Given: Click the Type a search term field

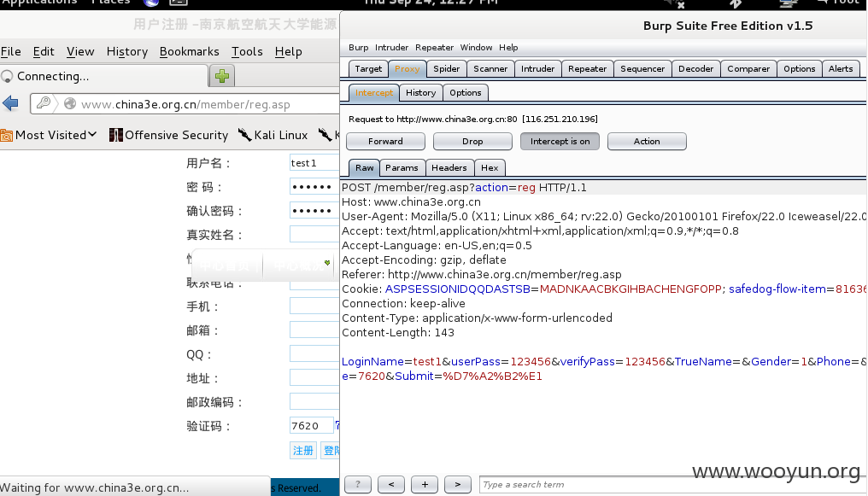Looking at the screenshot, I should (672, 484).
